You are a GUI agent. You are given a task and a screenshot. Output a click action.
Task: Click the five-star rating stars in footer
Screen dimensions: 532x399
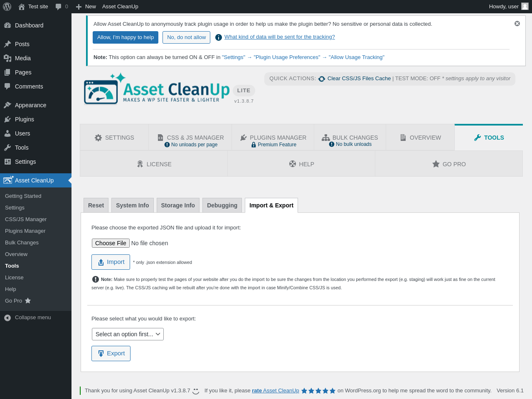tap(318, 391)
